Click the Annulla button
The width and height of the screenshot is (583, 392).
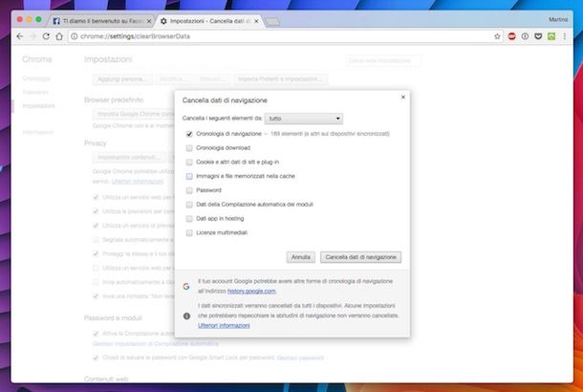pyautogui.click(x=300, y=257)
